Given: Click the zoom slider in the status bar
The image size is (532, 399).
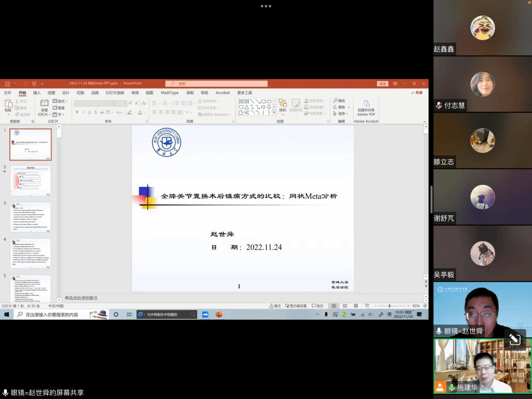Looking at the screenshot, I should [x=390, y=306].
